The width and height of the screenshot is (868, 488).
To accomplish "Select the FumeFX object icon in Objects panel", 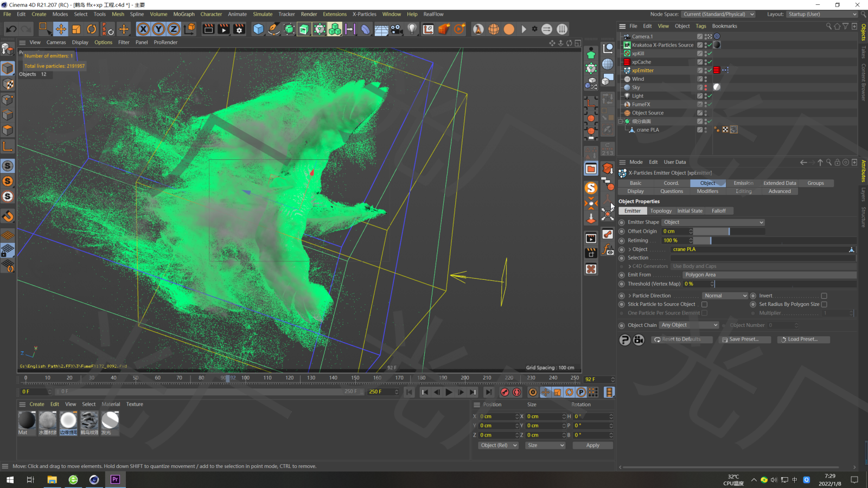I will [x=627, y=104].
